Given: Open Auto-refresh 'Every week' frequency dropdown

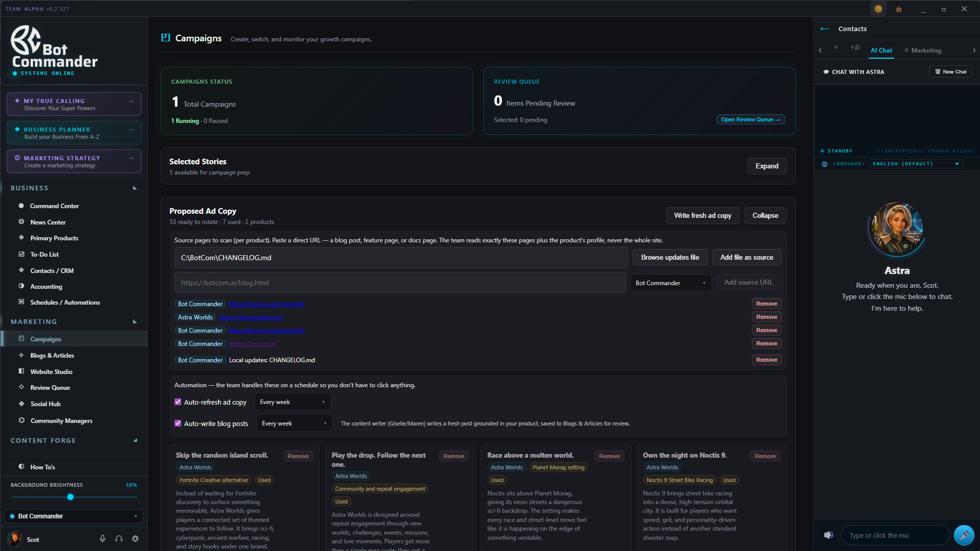Looking at the screenshot, I should pyautogui.click(x=292, y=402).
